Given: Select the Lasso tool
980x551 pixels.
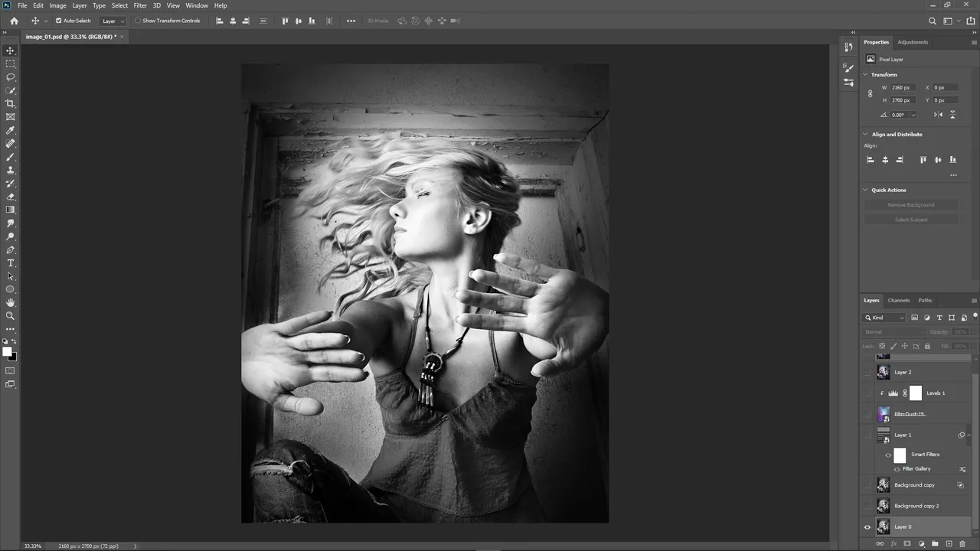Looking at the screenshot, I should click(x=10, y=77).
